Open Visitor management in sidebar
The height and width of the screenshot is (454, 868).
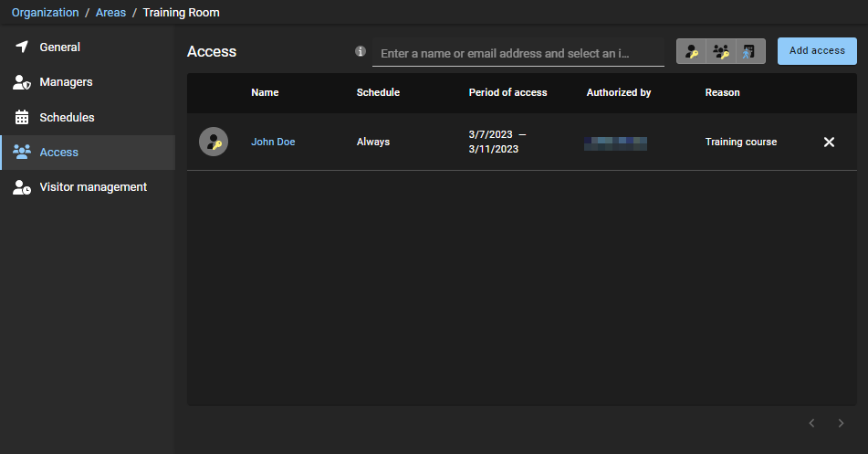(92, 187)
